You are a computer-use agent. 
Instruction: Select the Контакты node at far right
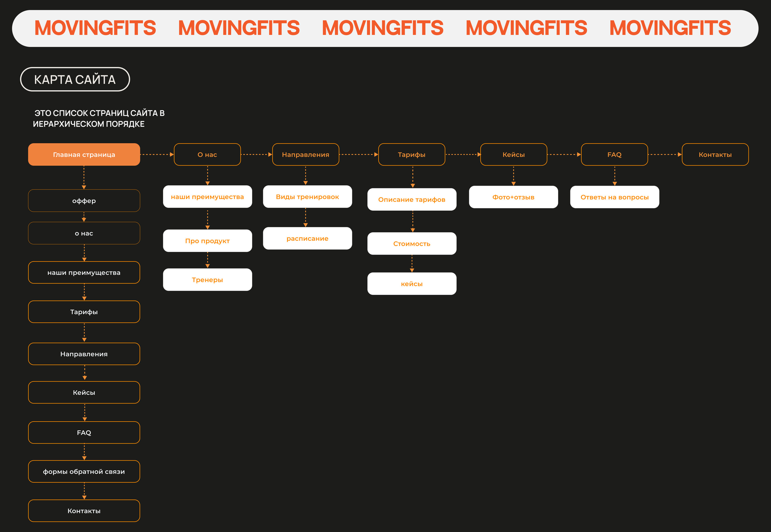(x=715, y=154)
